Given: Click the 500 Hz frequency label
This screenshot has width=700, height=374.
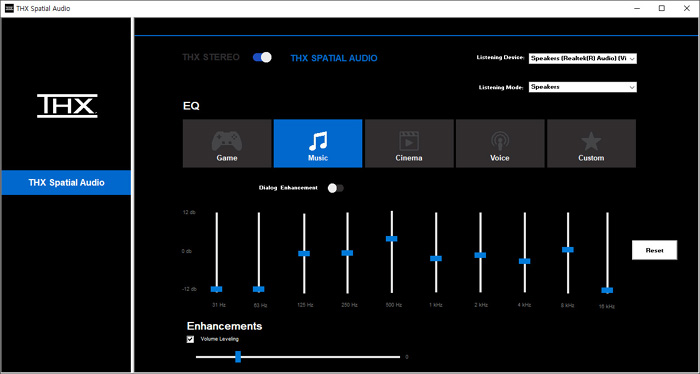Looking at the screenshot, I should click(394, 305).
